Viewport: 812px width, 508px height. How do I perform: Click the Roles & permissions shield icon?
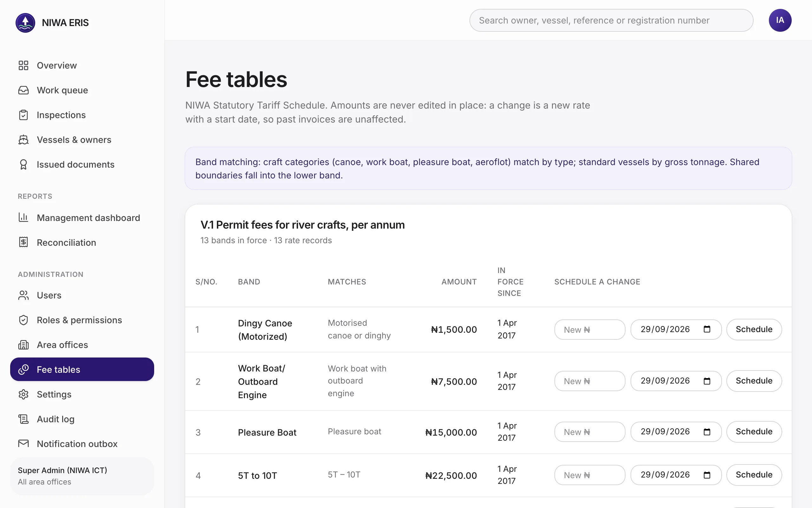click(23, 320)
